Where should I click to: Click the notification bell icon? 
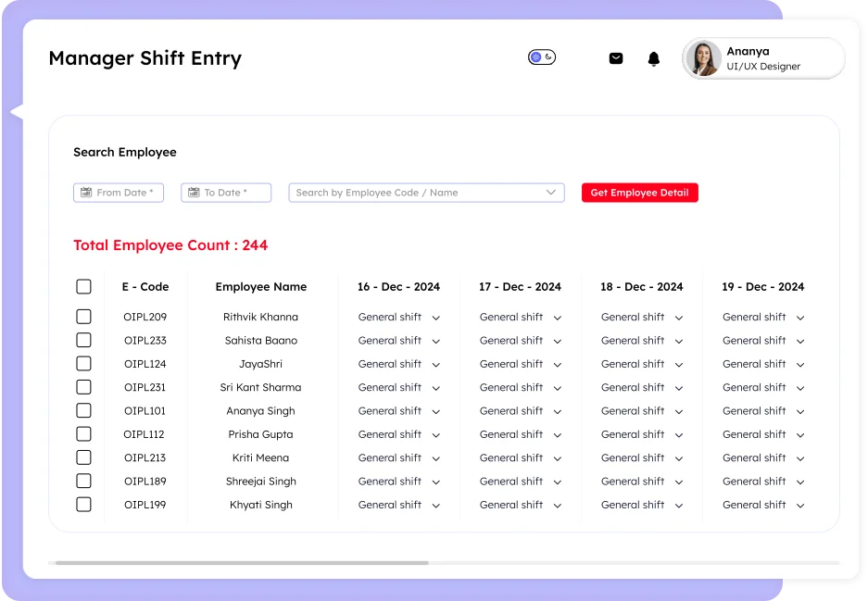[x=653, y=57]
